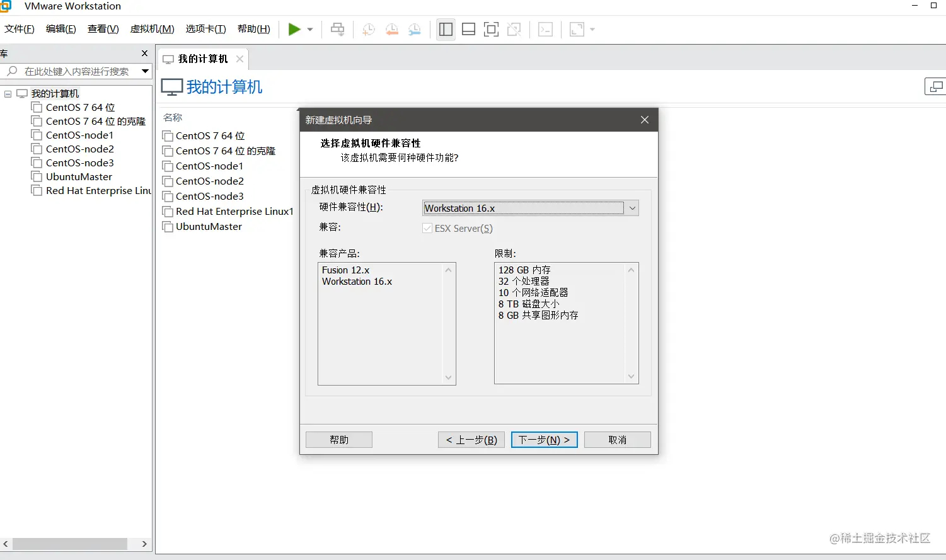
Task: Click the 限制 list scroll-up arrow
Action: tap(631, 270)
